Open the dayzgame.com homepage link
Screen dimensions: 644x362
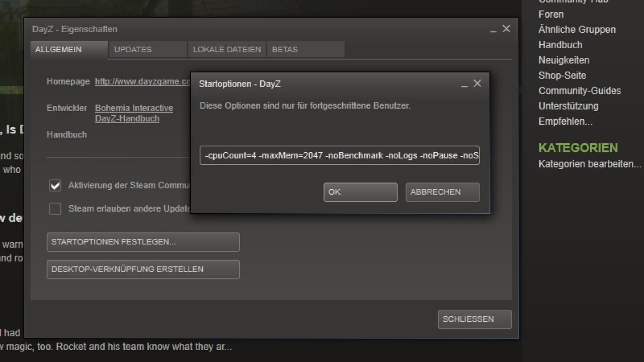(143, 81)
